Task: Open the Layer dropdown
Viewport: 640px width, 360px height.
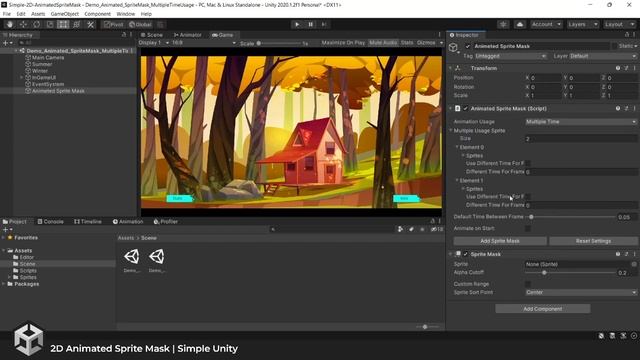Action: [x=602, y=56]
